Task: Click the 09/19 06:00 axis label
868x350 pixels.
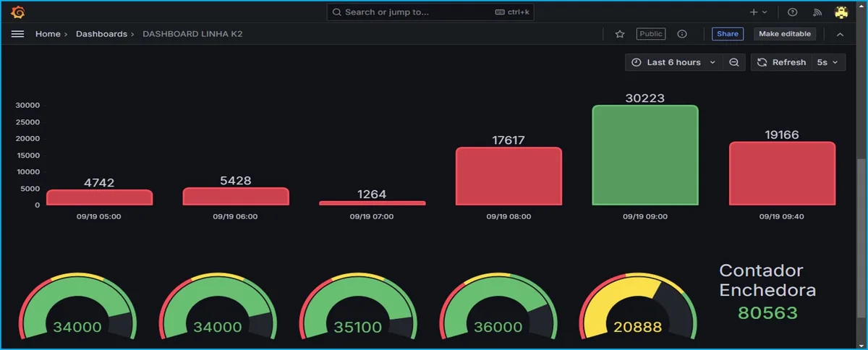Action: pyautogui.click(x=236, y=216)
